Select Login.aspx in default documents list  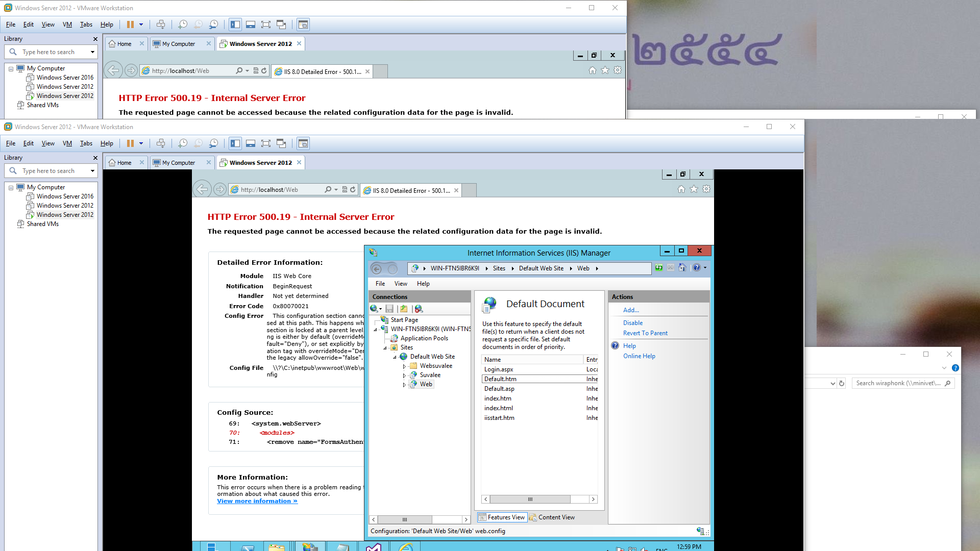click(x=540, y=369)
